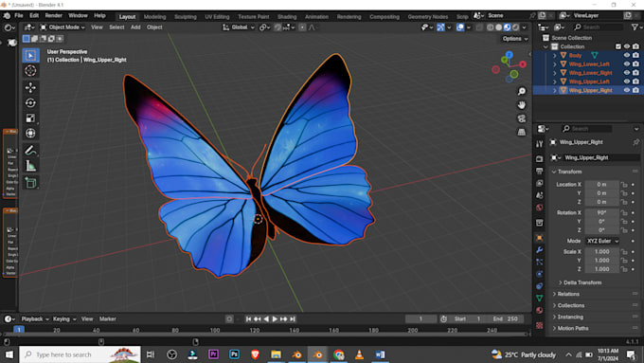Expand the Motion Paths section

click(x=573, y=328)
